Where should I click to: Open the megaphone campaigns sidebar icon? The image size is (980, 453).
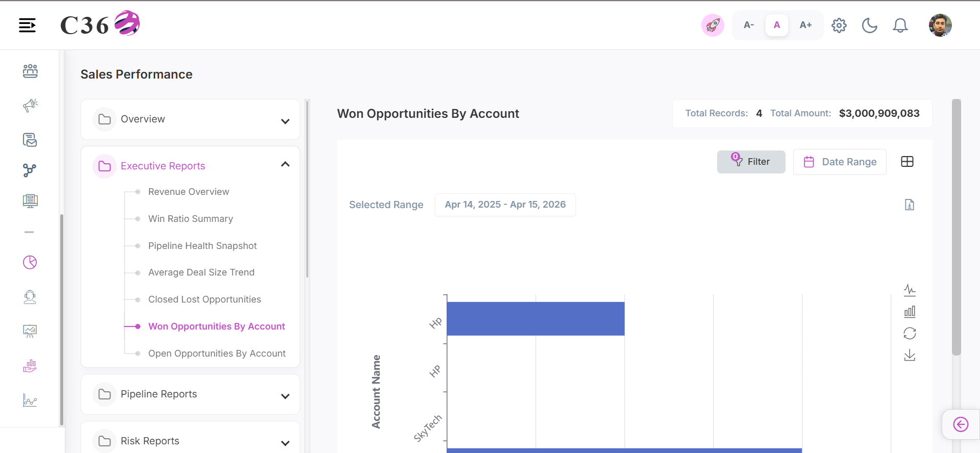[30, 105]
